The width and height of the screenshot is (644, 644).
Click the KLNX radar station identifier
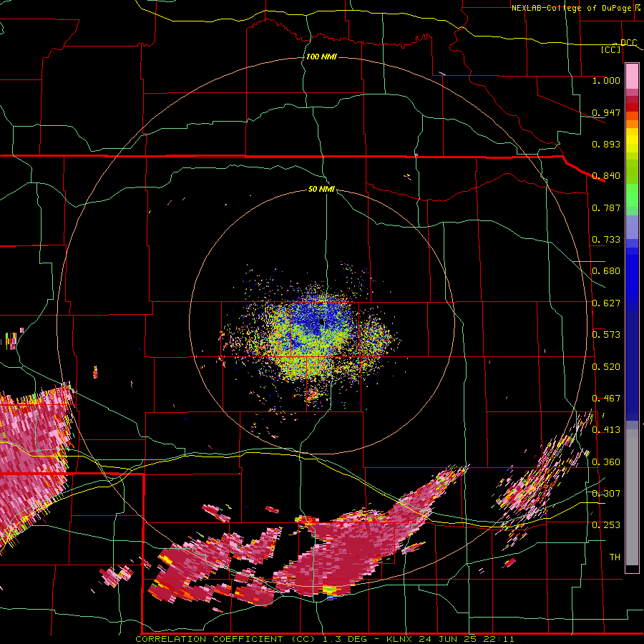[401, 639]
